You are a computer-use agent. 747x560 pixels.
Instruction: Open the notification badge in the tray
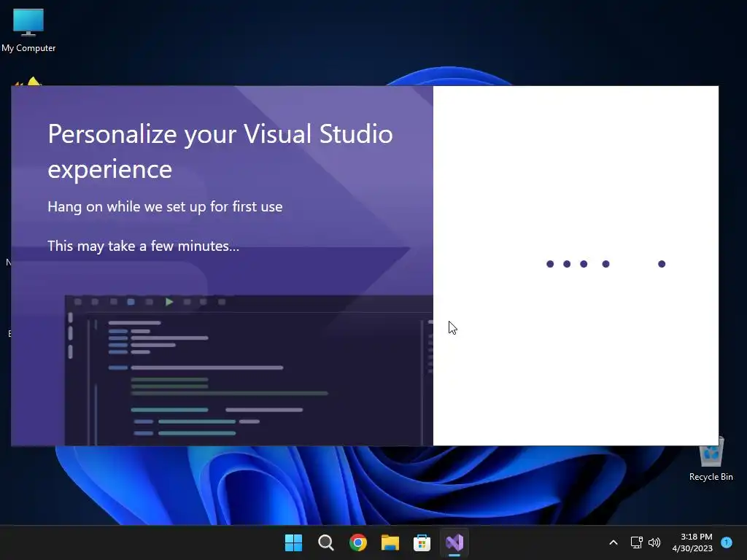pyautogui.click(x=727, y=542)
